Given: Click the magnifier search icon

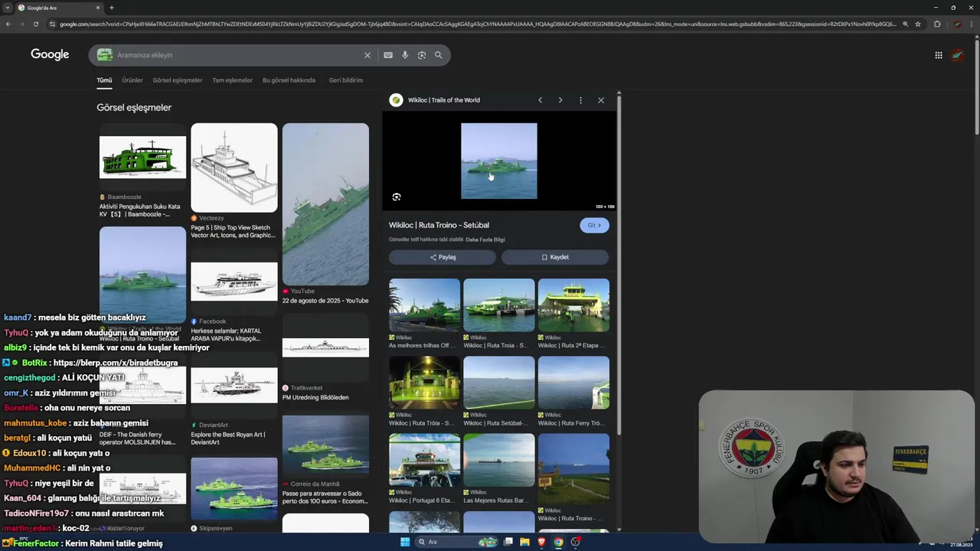Looking at the screenshot, I should tap(439, 55).
